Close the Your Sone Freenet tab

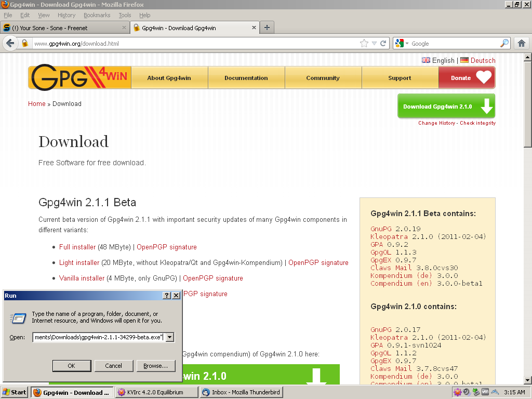click(x=124, y=28)
